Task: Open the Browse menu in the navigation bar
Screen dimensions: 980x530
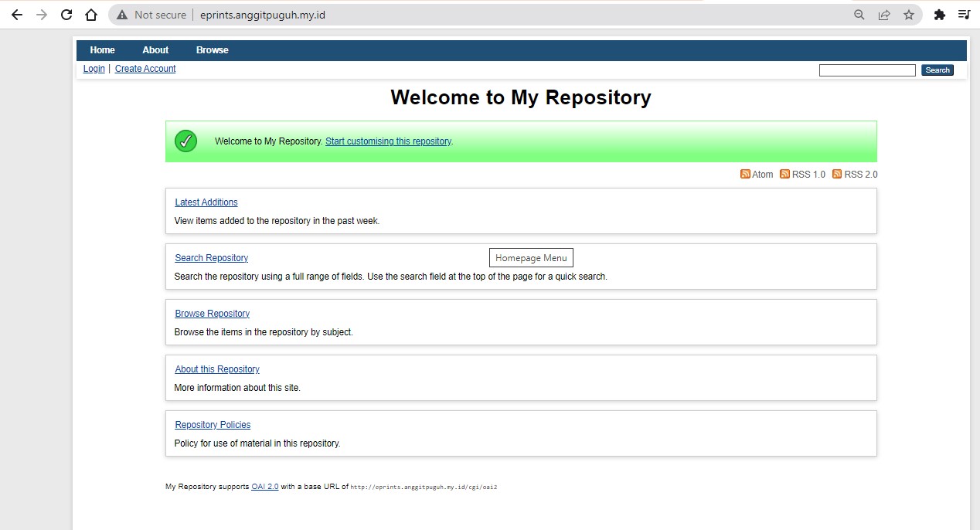Action: (212, 49)
